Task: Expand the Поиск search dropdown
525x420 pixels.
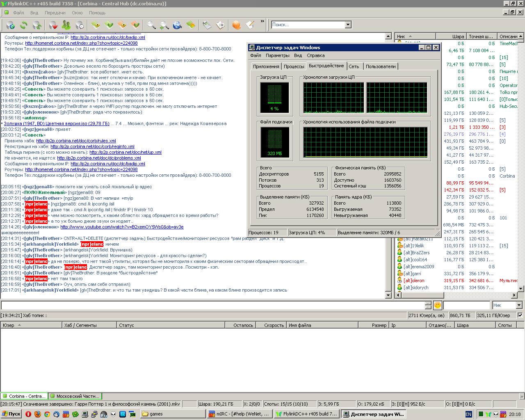Action: point(348,25)
